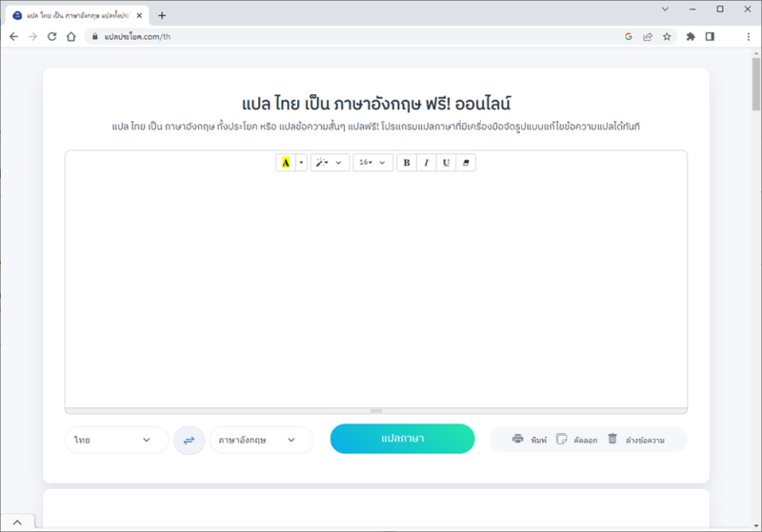Click the eraser remove-format icon

466,163
